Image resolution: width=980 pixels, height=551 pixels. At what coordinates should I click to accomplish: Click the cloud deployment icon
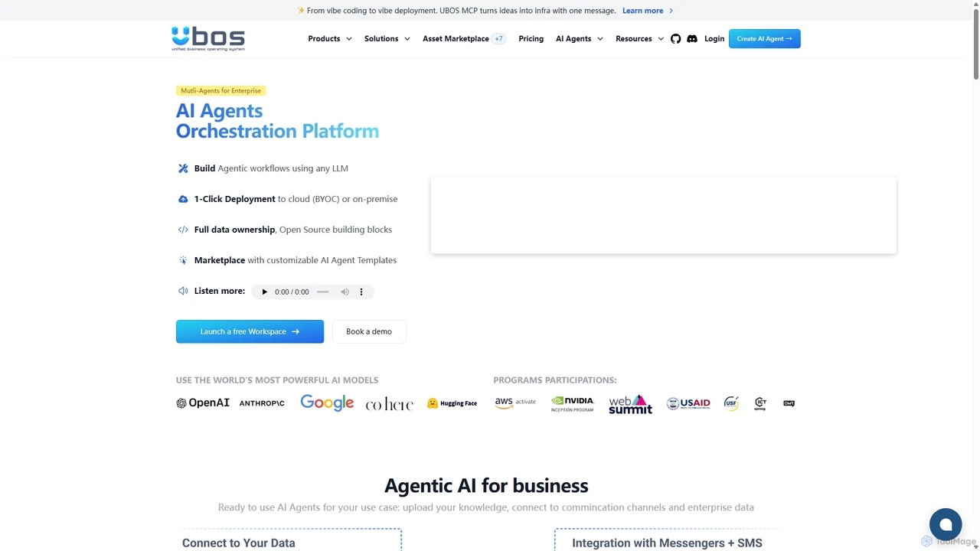click(183, 199)
